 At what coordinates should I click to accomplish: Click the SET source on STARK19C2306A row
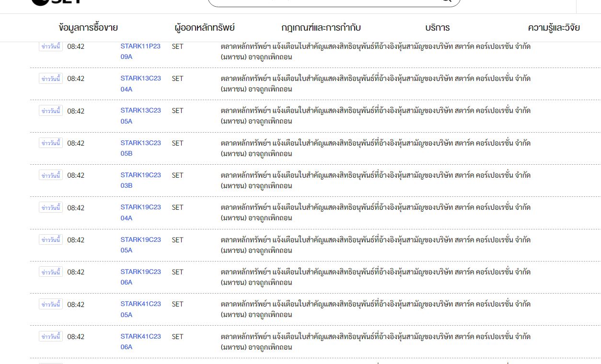point(177,272)
